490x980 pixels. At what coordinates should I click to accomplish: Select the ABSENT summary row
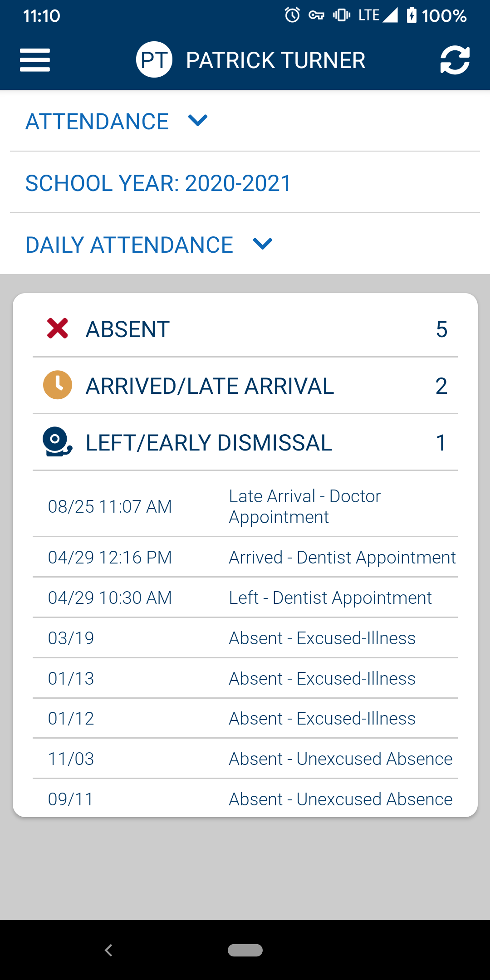coord(245,329)
